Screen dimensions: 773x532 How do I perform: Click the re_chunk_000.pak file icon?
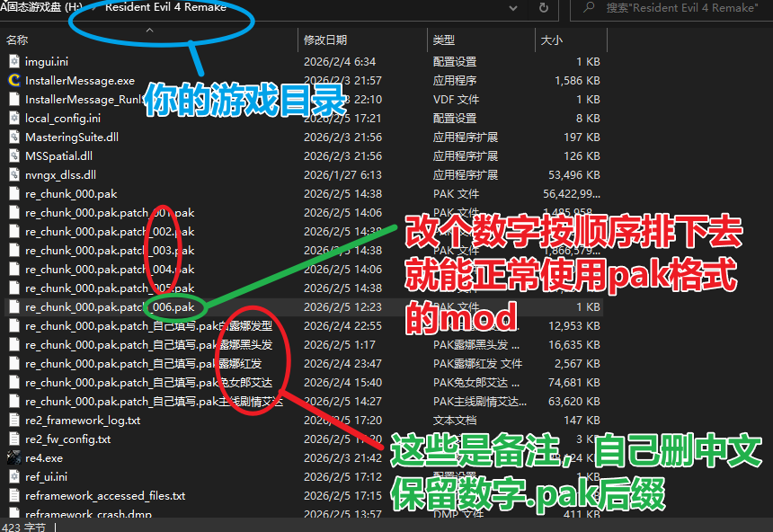coord(13,194)
